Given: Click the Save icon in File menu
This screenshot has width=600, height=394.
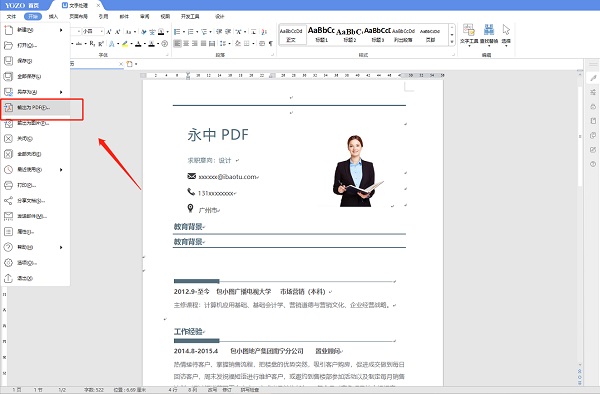Looking at the screenshot, I should pyautogui.click(x=8, y=61).
